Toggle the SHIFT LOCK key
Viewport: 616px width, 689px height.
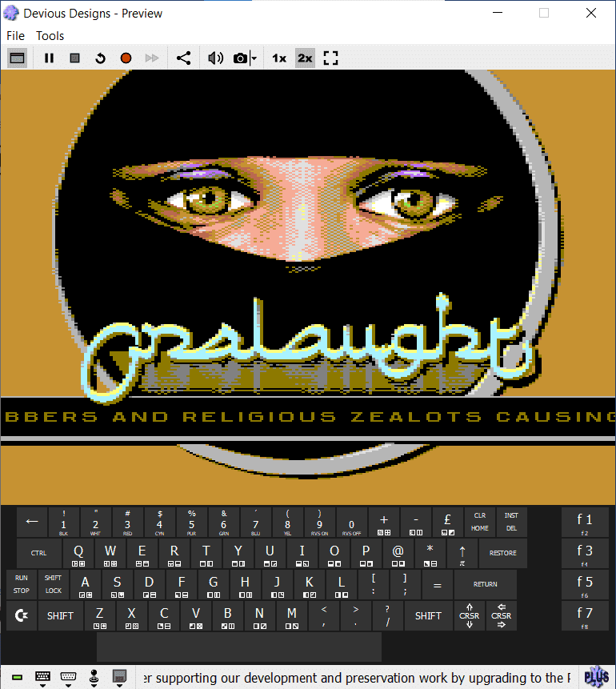click(x=53, y=584)
